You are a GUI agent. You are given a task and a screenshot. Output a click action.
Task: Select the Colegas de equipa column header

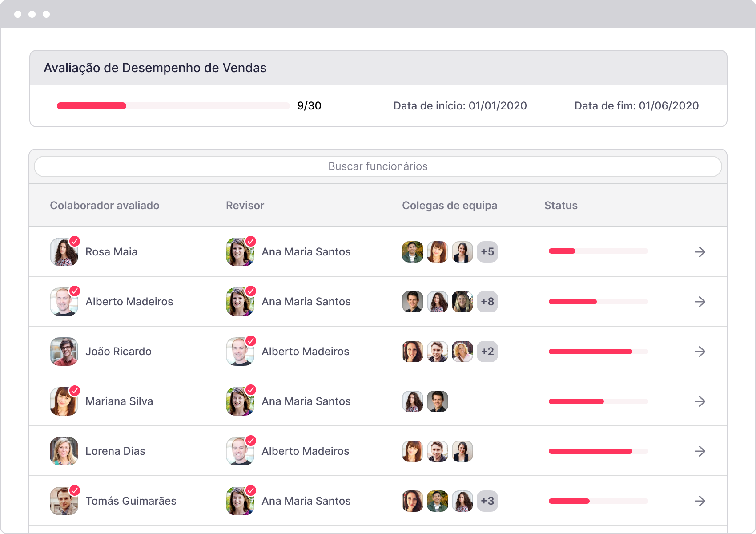click(x=450, y=206)
